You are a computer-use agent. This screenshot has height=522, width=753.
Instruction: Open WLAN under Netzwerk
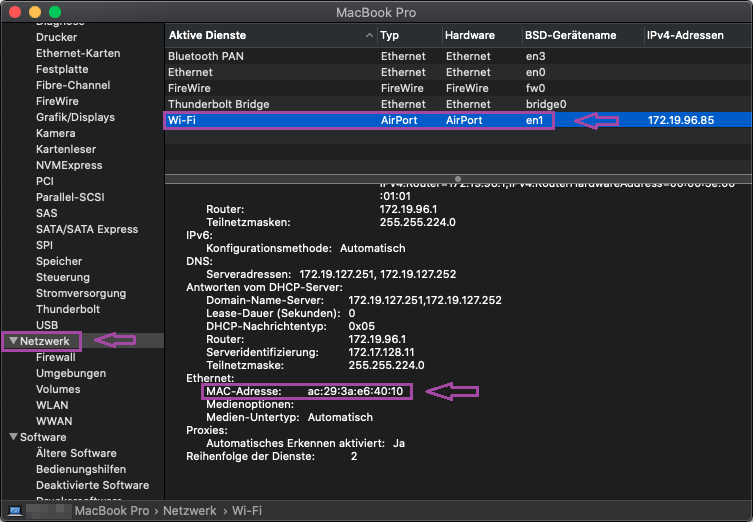[52, 405]
